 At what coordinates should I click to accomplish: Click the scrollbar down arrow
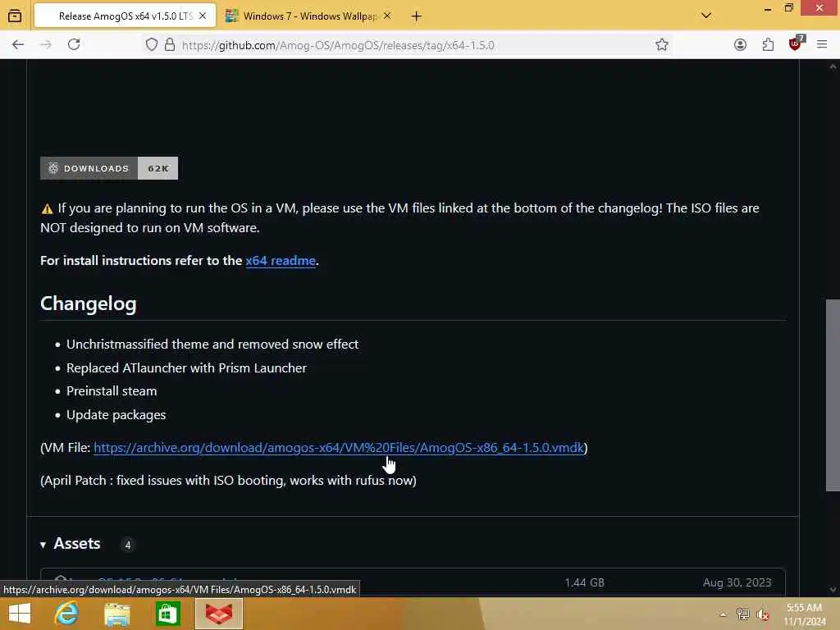(833, 589)
